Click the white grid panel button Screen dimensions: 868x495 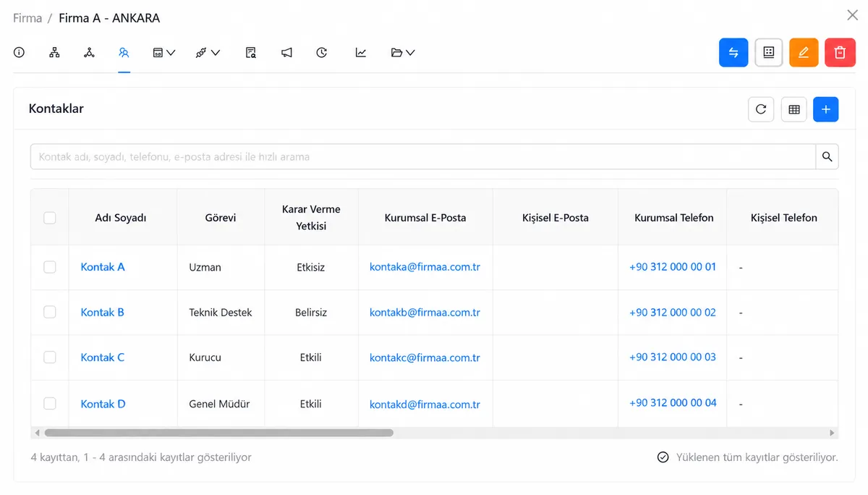point(769,53)
